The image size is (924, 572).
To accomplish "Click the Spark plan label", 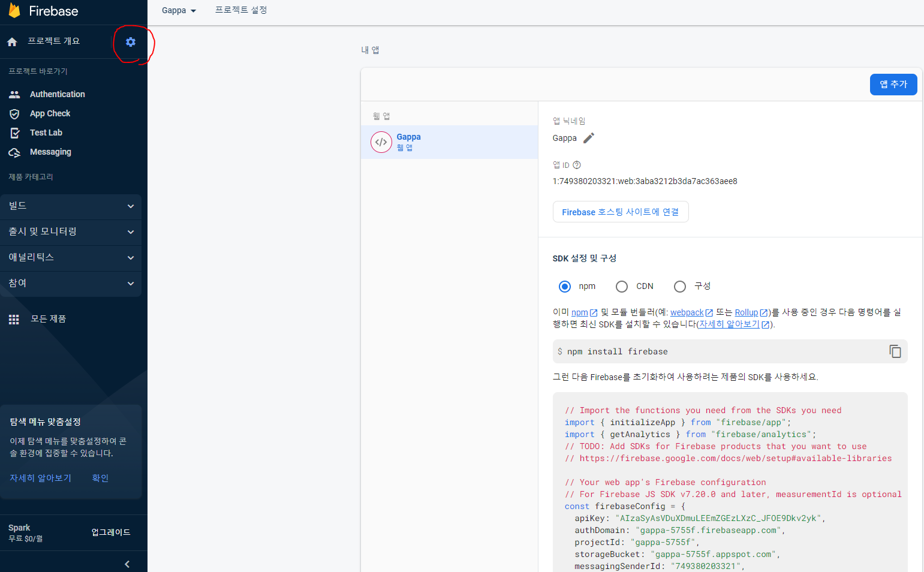I will pos(19,528).
